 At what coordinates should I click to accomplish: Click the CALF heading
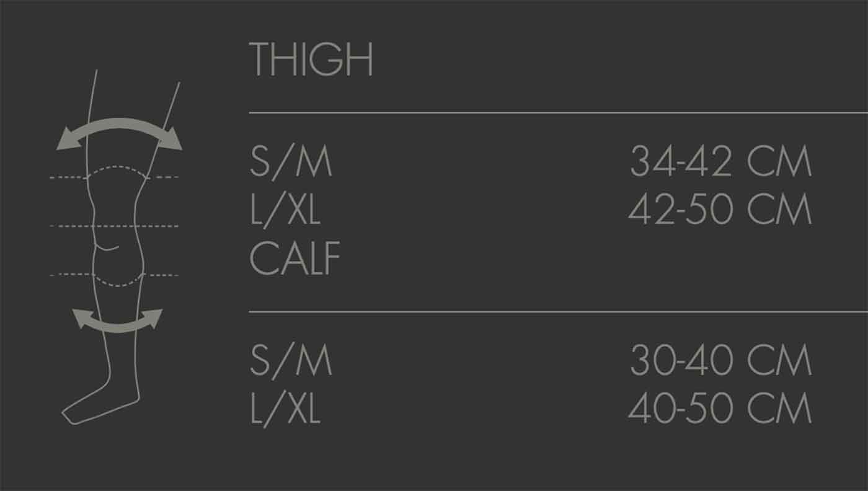[x=295, y=259]
